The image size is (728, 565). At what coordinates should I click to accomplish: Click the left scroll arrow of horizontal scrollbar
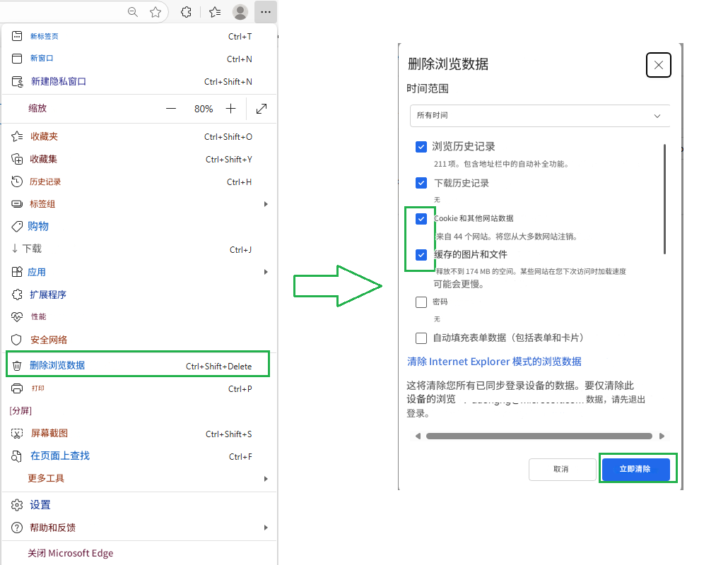418,436
